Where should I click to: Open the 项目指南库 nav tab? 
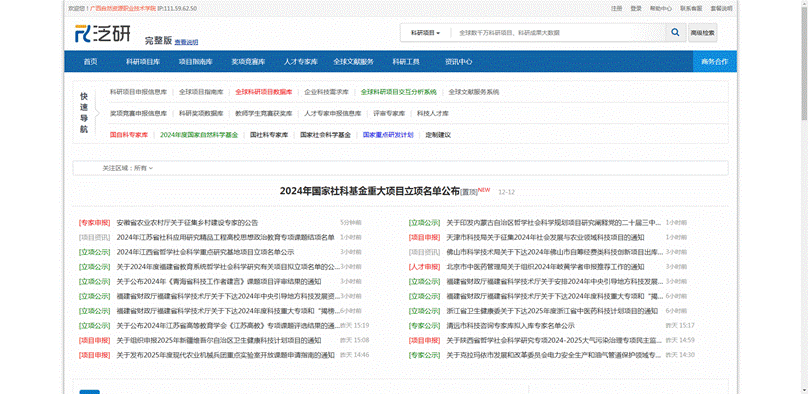[195, 62]
